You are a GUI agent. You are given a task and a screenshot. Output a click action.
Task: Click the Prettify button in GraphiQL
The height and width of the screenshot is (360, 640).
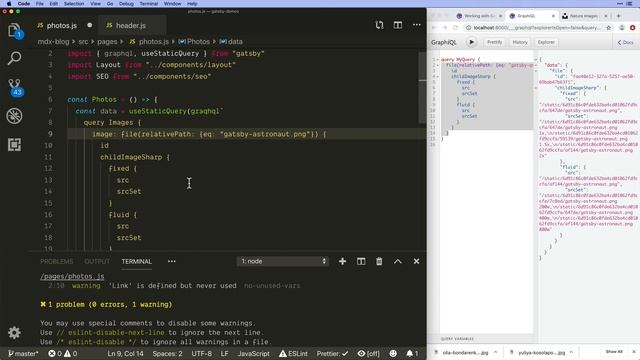tap(494, 42)
